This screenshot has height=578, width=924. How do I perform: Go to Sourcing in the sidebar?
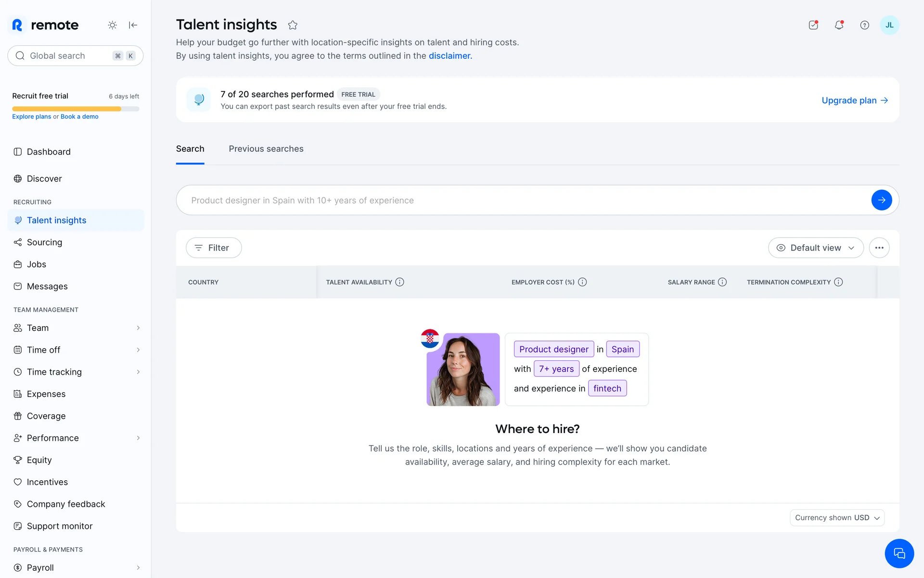click(44, 242)
